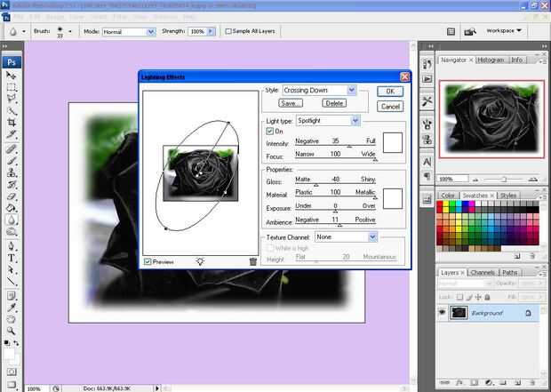Select the Hand tool

(x=11, y=319)
